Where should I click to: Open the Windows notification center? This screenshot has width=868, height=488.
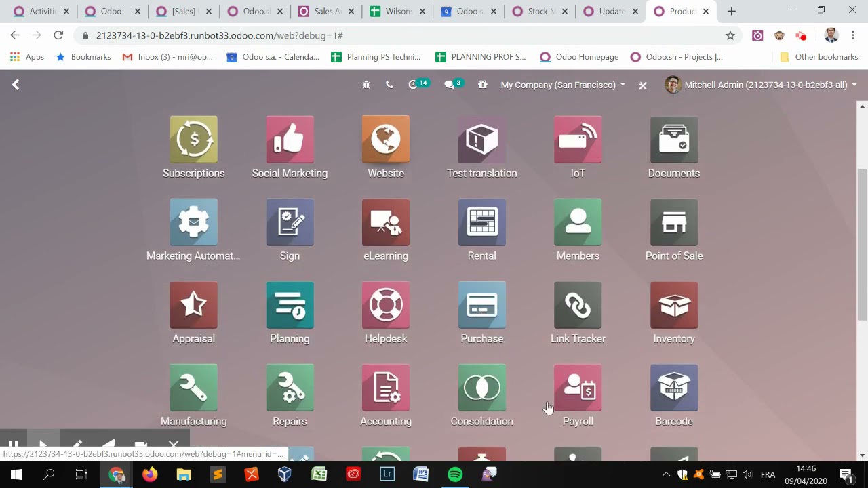(x=846, y=474)
